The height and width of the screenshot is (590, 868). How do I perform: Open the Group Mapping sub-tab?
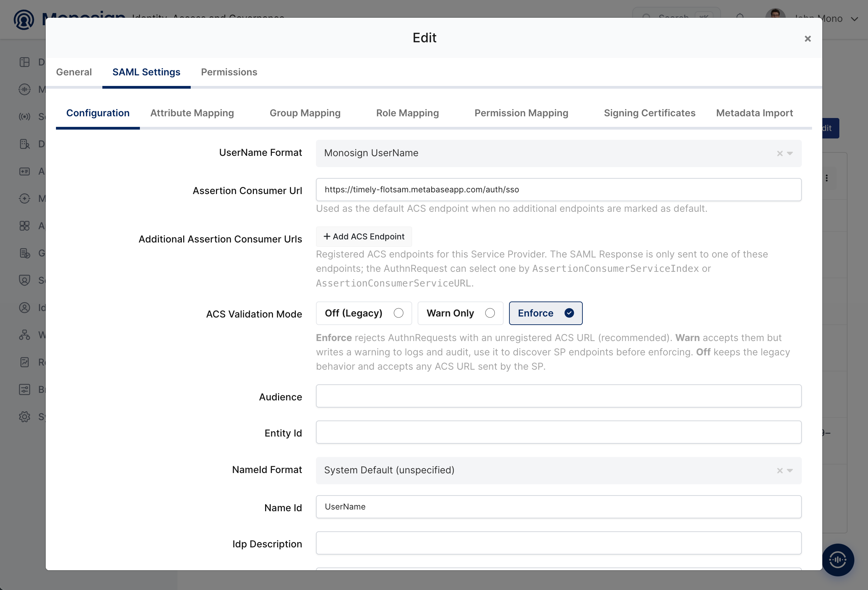[305, 113]
